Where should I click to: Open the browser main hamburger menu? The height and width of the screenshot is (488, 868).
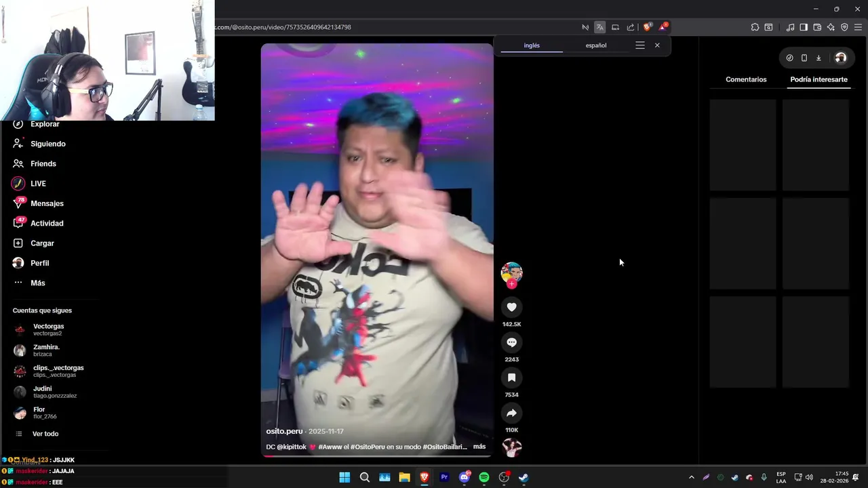point(858,27)
